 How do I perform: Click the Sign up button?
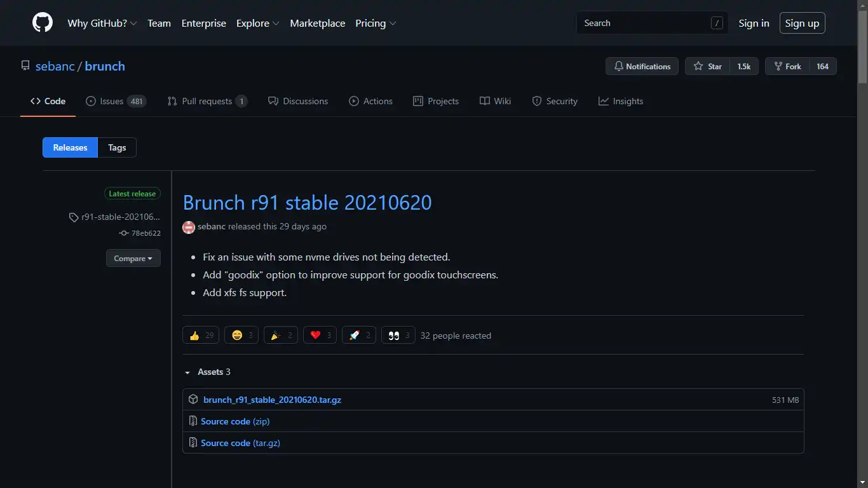pos(802,23)
